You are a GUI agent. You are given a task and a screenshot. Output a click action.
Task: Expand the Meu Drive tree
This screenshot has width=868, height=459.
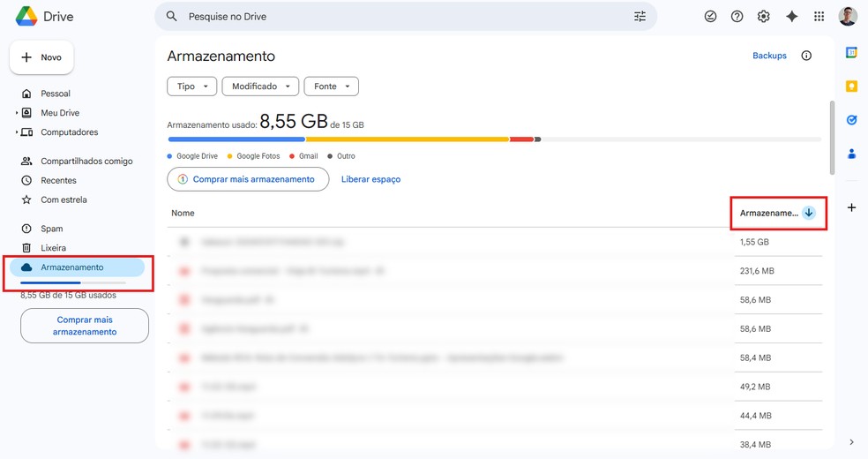tap(17, 113)
